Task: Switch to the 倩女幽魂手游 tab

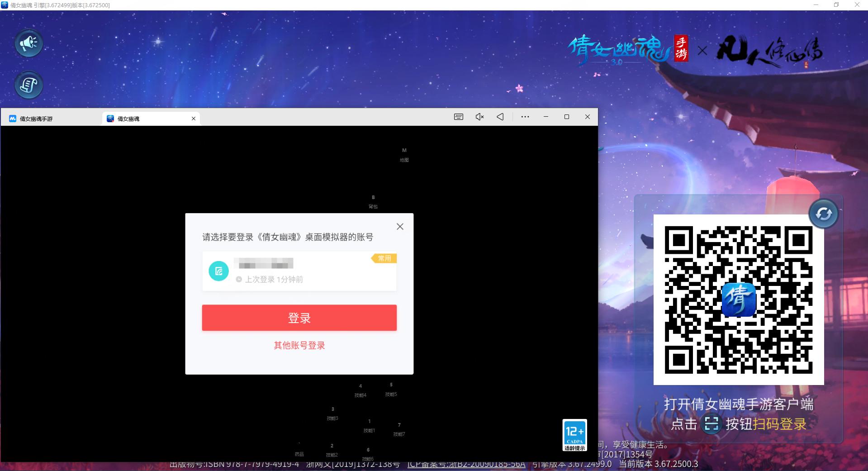Action: [x=36, y=119]
